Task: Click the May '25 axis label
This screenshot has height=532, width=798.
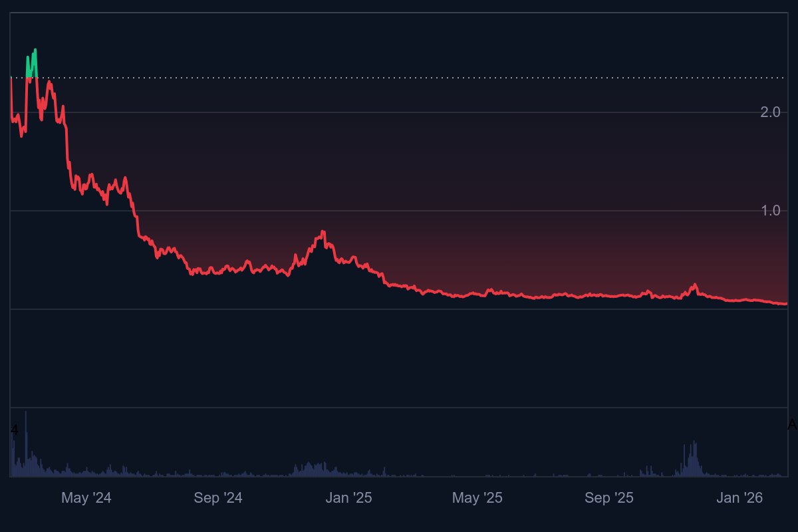Action: (477, 497)
